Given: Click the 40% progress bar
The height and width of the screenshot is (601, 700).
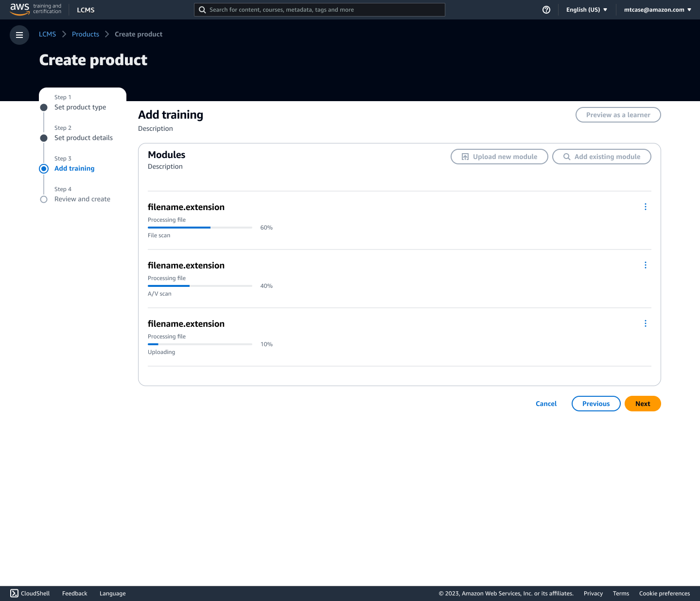Looking at the screenshot, I should (200, 286).
